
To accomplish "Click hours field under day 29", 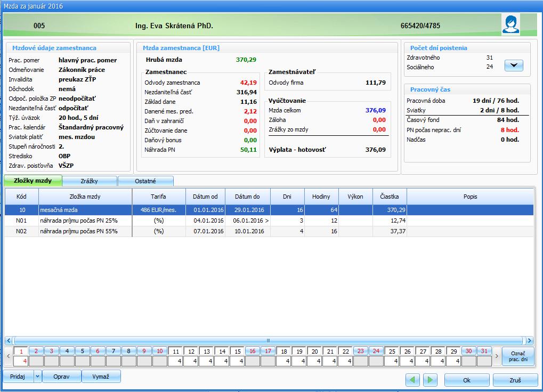I will [x=453, y=361].
